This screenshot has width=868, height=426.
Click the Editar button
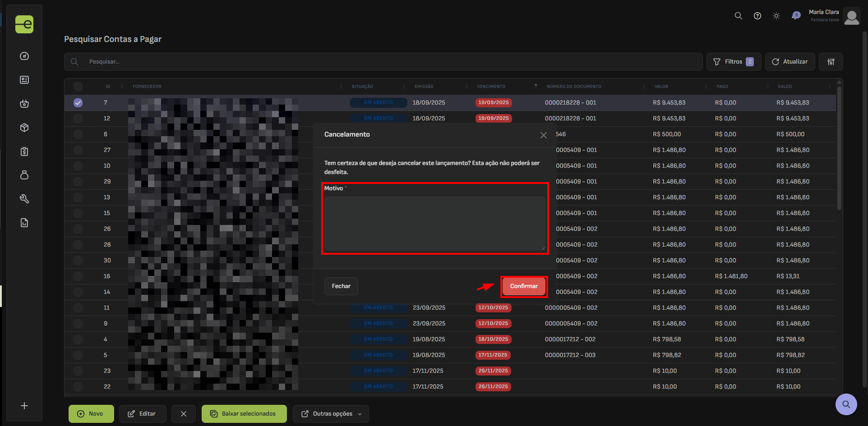(143, 414)
